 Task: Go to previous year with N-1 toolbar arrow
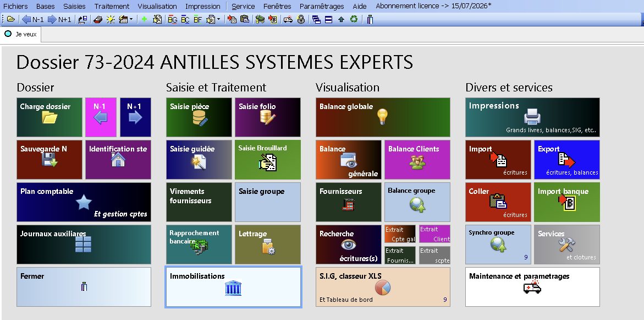[32, 19]
